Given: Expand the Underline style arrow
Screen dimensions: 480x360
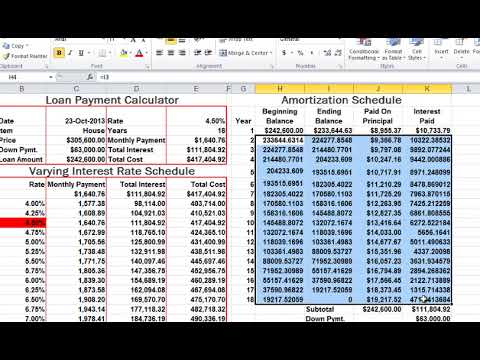Looking at the screenshot, I should pyautogui.click(x=89, y=53).
